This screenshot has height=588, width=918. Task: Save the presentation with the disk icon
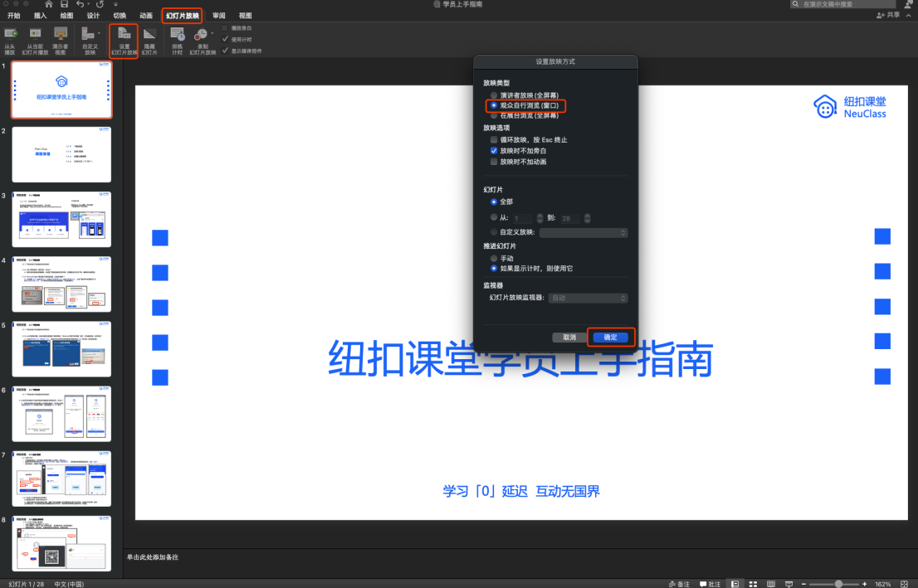pyautogui.click(x=65, y=4)
